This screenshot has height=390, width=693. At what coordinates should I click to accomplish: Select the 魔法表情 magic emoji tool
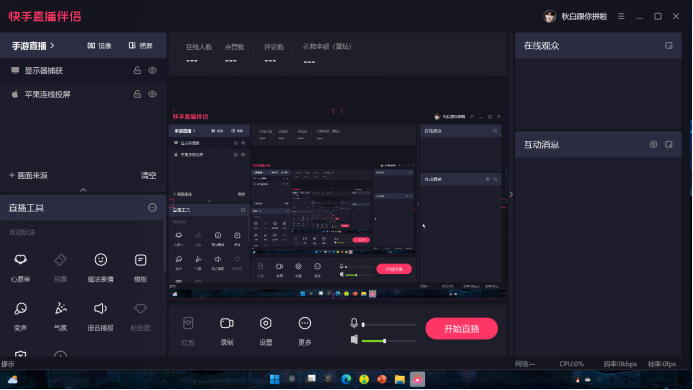tap(100, 267)
